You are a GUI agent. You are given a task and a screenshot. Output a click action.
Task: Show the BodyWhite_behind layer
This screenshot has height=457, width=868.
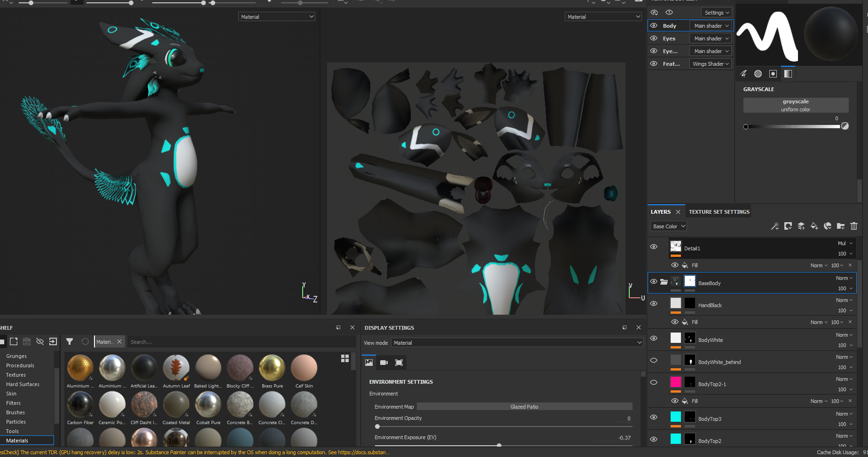coord(654,360)
